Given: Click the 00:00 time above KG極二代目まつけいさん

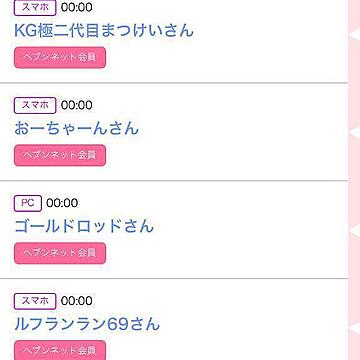Looking at the screenshot, I should pos(77,7).
